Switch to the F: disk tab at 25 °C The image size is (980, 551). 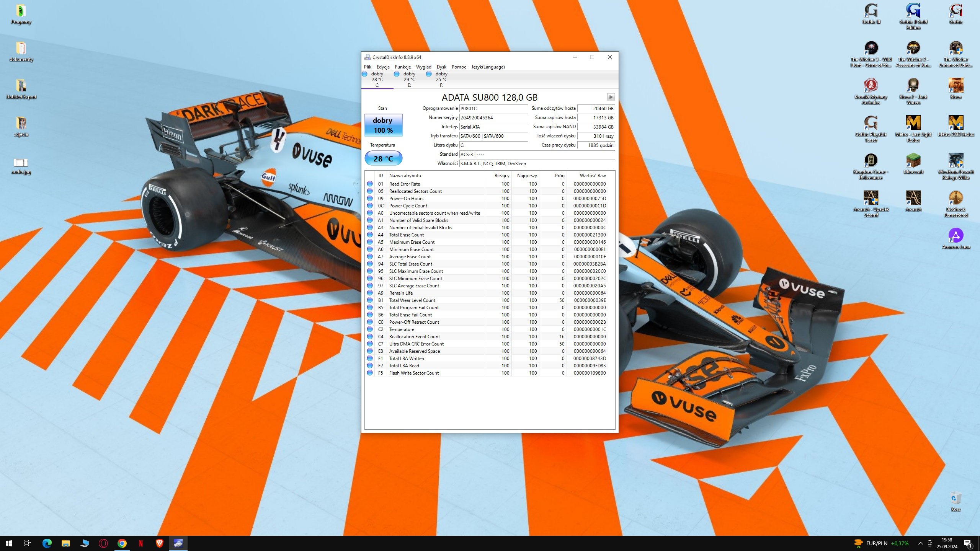441,80
